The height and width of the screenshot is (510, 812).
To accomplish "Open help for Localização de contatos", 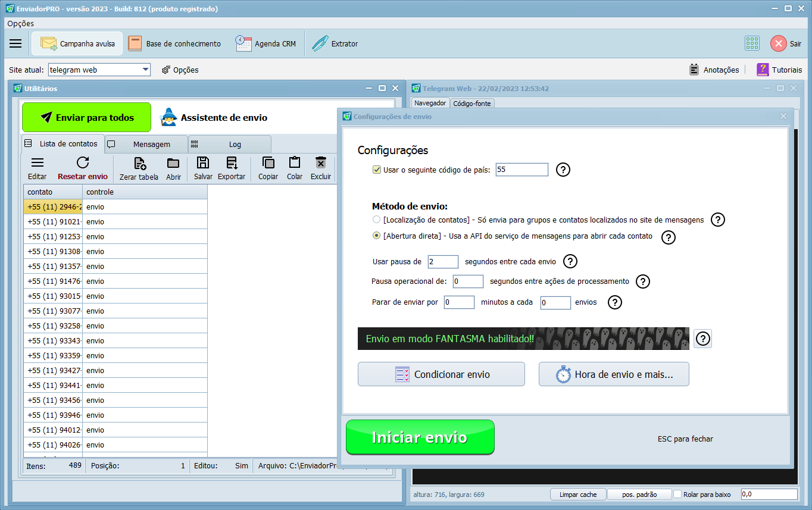I will 718,220.
